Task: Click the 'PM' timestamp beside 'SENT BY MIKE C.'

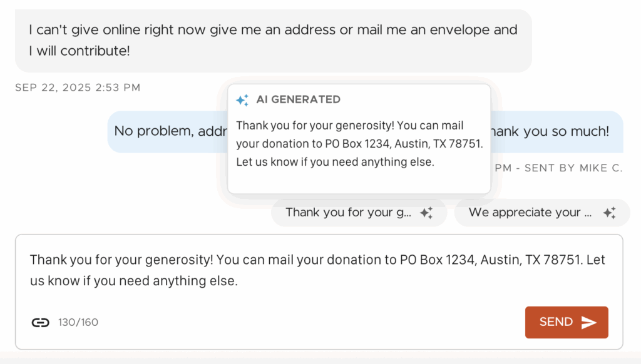Action: pos(503,168)
